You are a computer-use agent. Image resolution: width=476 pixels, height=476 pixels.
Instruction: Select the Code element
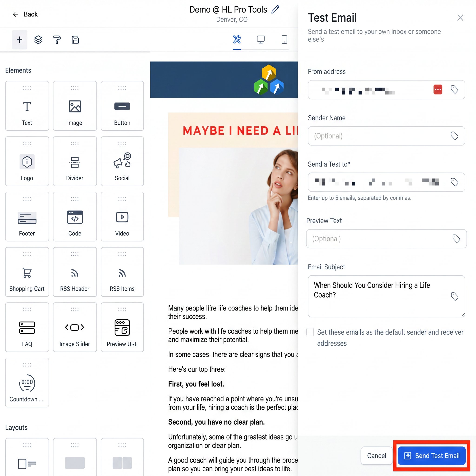point(75,217)
